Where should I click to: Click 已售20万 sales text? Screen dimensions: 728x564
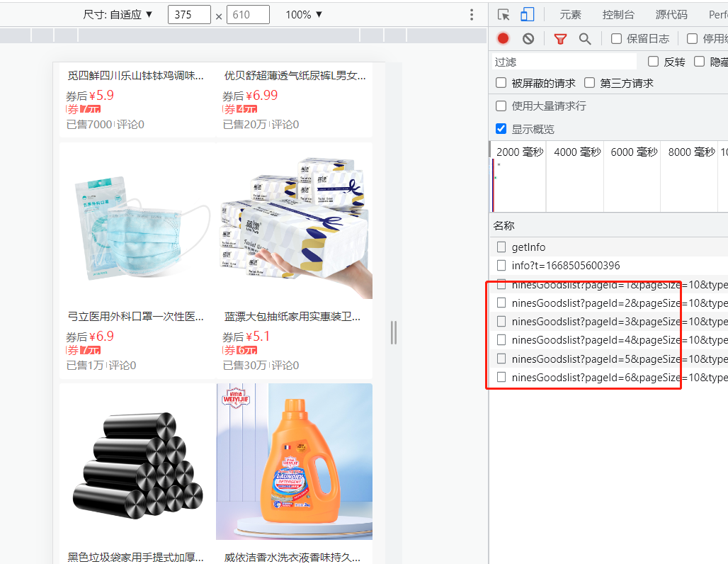point(245,125)
